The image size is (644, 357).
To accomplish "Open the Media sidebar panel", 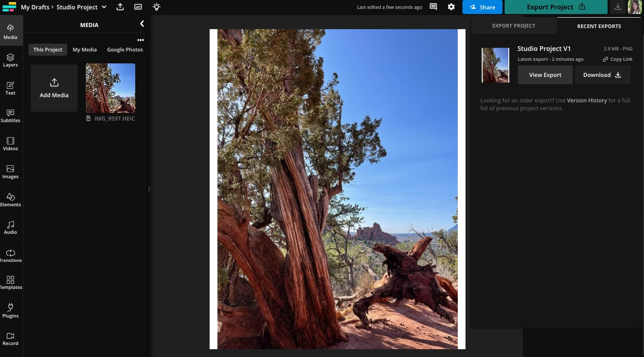I will pyautogui.click(x=10, y=31).
